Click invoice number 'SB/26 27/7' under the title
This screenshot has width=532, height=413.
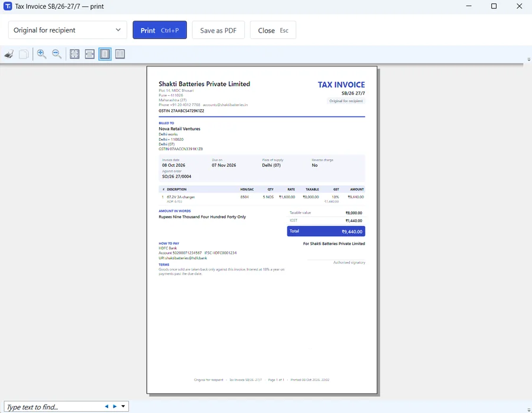point(353,93)
